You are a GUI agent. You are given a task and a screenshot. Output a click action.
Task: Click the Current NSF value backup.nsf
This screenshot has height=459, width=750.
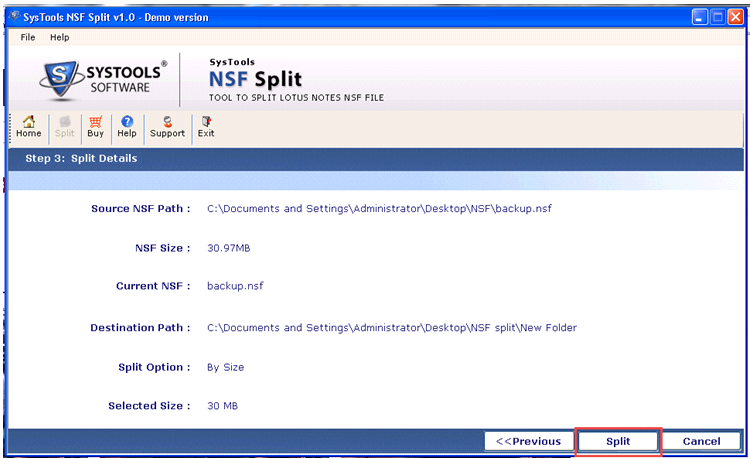235,286
